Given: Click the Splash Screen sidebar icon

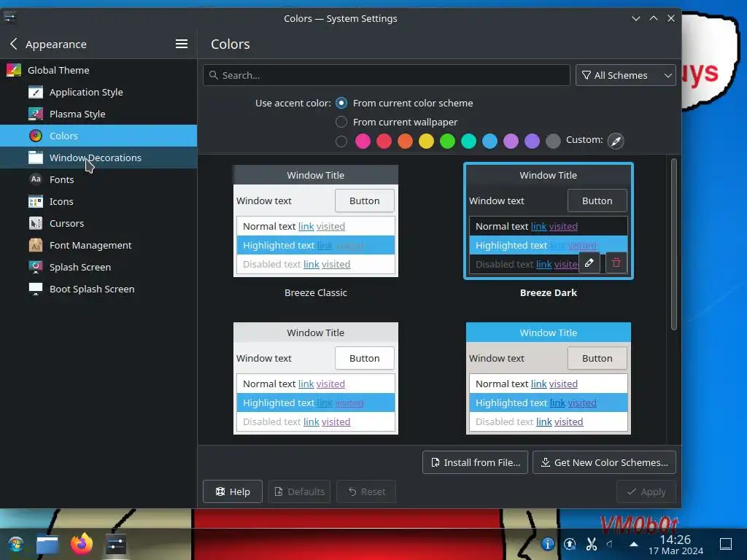Looking at the screenshot, I should [36, 267].
